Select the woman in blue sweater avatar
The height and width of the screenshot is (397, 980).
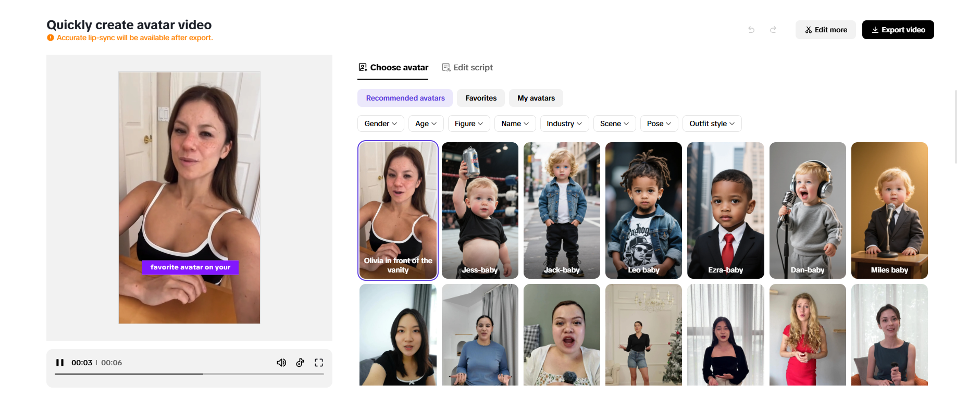(x=480, y=334)
